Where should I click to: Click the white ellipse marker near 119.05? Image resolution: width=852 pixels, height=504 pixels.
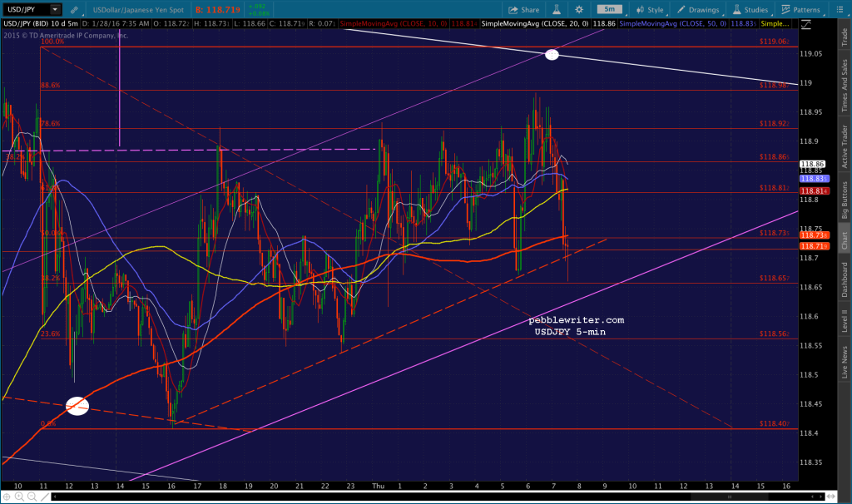tap(552, 54)
